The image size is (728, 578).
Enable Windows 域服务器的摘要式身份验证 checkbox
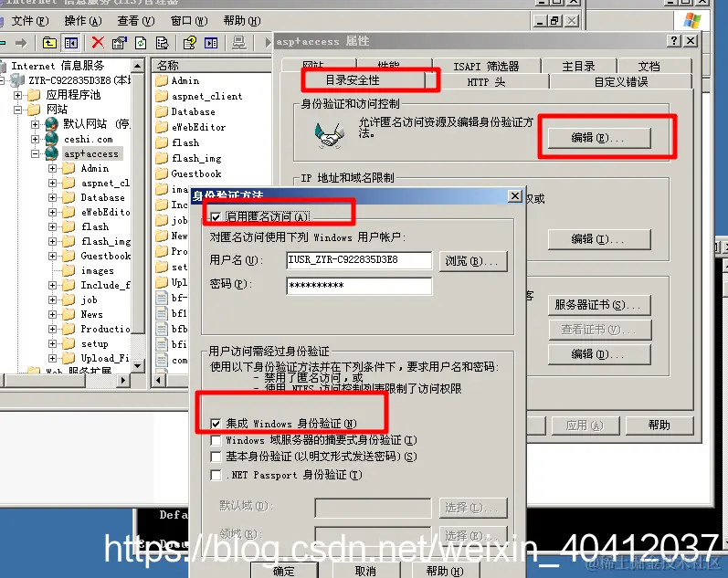pyautogui.click(x=216, y=440)
